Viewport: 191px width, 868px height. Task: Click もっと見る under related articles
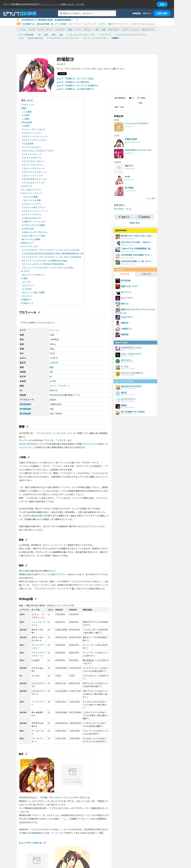coord(151,198)
